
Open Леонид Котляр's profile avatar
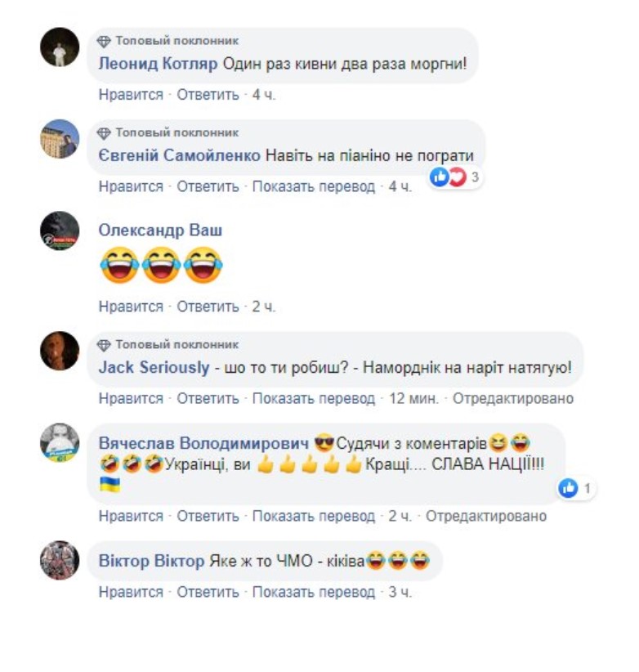(x=60, y=47)
